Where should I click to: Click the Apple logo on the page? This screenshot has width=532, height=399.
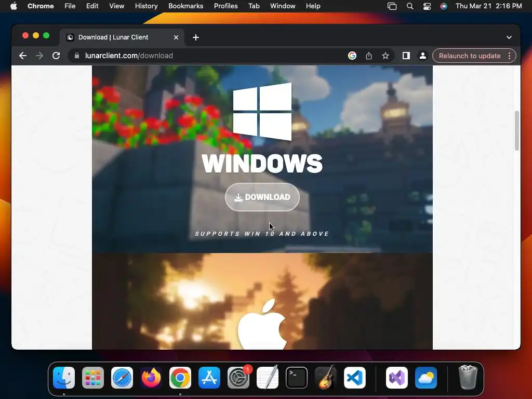point(262,324)
